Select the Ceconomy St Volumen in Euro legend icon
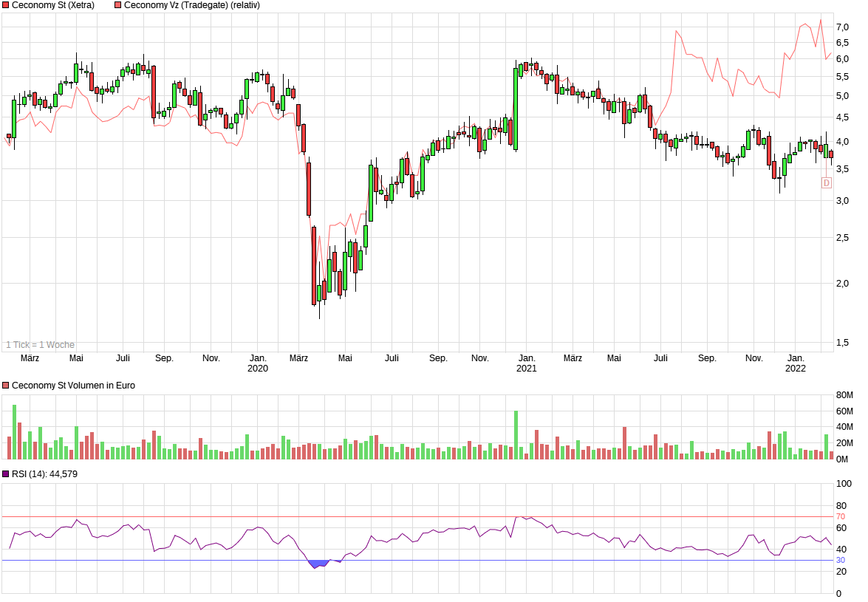 click(x=6, y=386)
